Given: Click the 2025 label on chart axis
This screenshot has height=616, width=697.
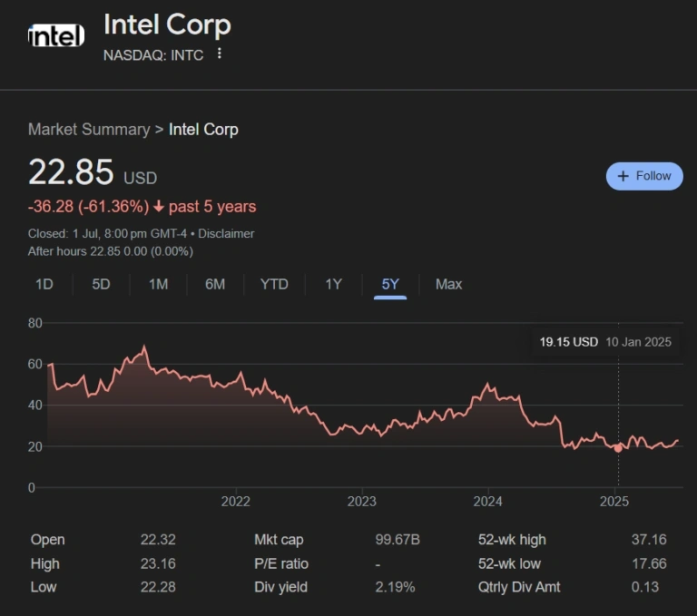Looking at the screenshot, I should (x=614, y=502).
